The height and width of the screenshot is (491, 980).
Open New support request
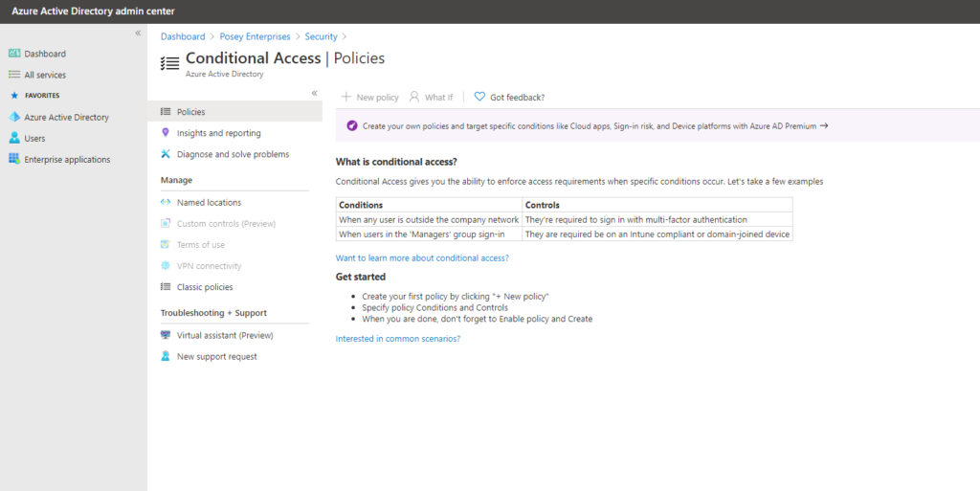point(217,357)
